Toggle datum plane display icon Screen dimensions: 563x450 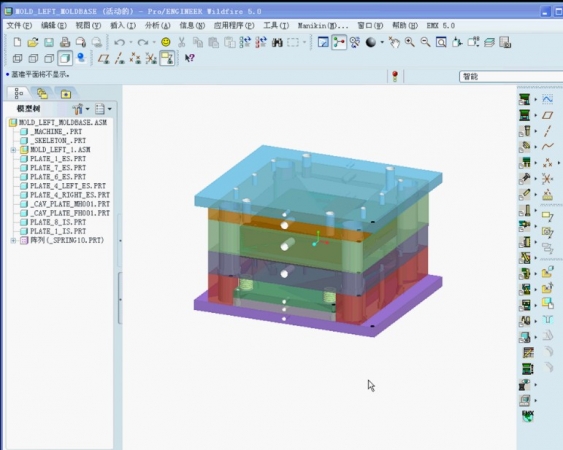[104, 58]
